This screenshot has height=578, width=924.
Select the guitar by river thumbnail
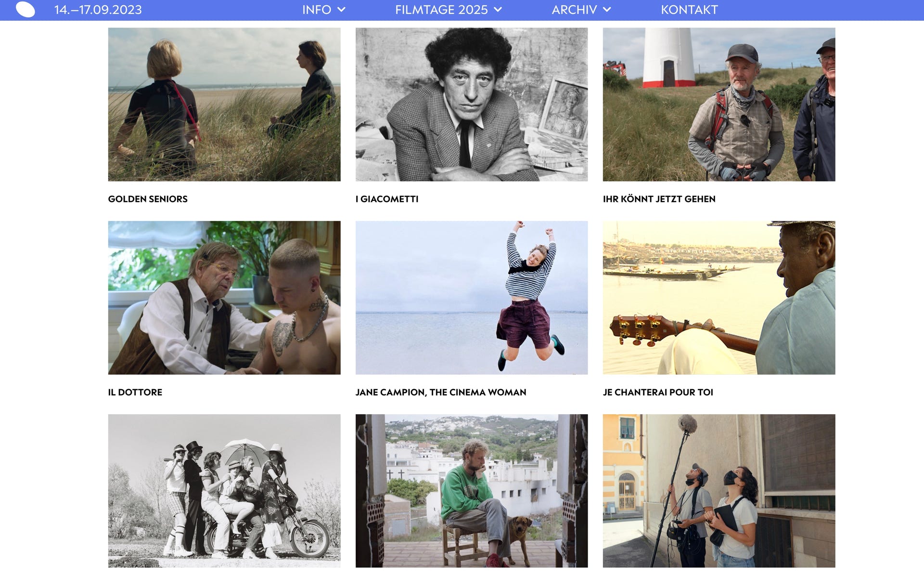[x=719, y=298]
